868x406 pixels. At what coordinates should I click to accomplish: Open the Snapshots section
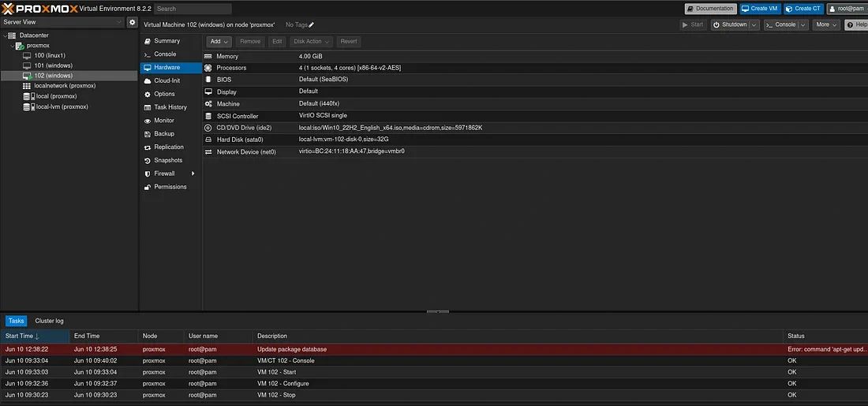click(167, 160)
